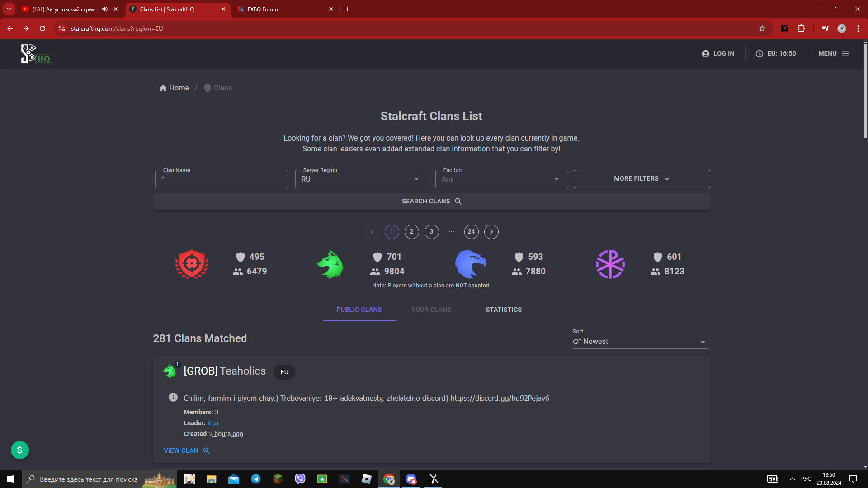The width and height of the screenshot is (868, 488).
Task: Switch the РУС keyboard language indicator
Action: click(x=806, y=479)
